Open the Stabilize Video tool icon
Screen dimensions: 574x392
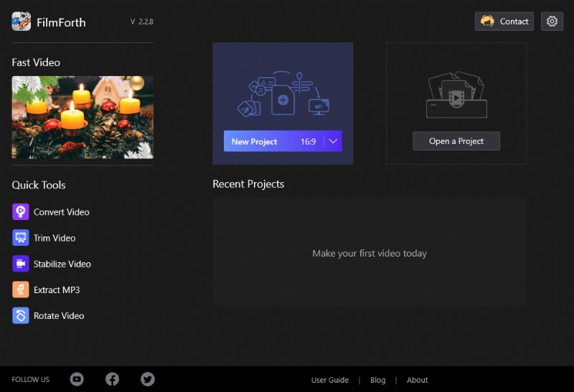click(21, 264)
